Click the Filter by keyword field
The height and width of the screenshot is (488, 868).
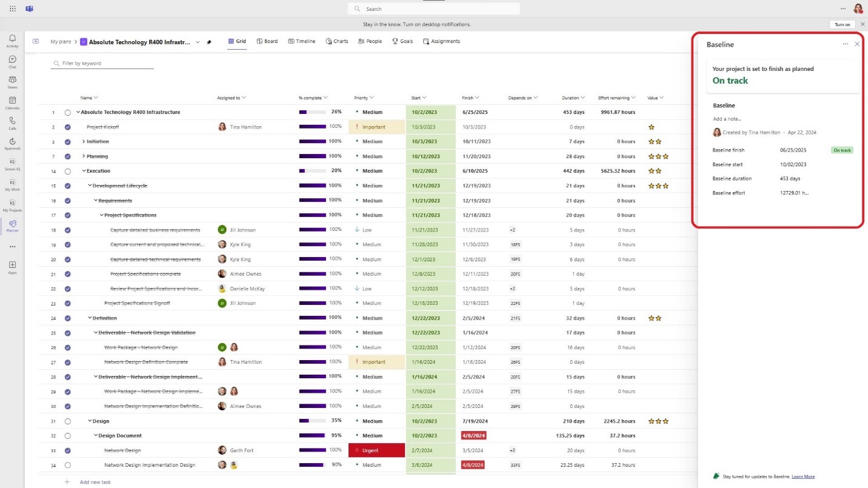point(102,63)
